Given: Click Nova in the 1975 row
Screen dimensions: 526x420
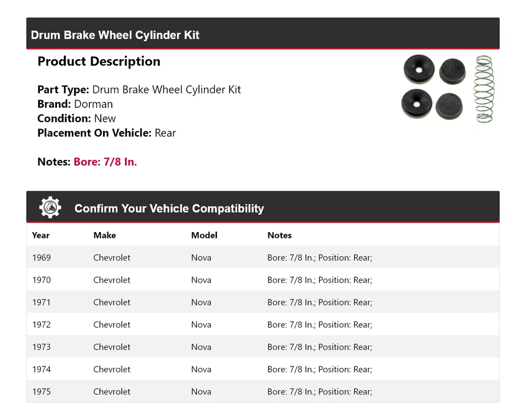Looking at the screenshot, I should [201, 392].
